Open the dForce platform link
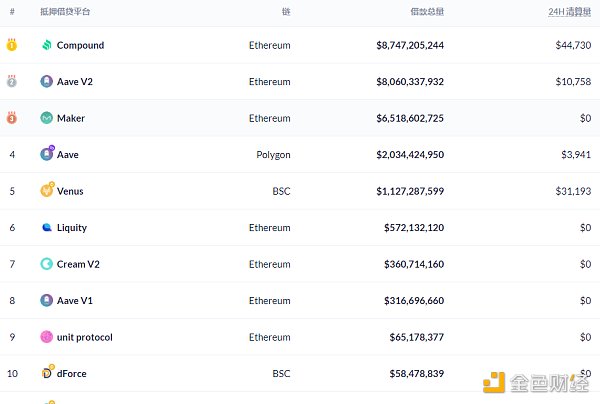Image resolution: width=600 pixels, height=404 pixels. pos(73,373)
